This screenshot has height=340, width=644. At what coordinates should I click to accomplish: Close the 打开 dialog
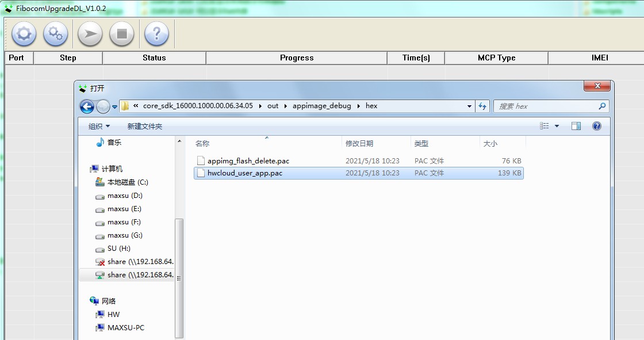(x=597, y=86)
